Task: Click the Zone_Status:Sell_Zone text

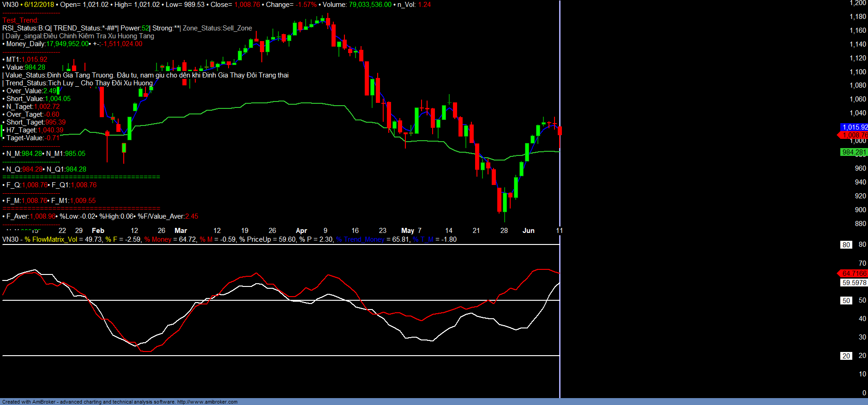Action: (217, 28)
